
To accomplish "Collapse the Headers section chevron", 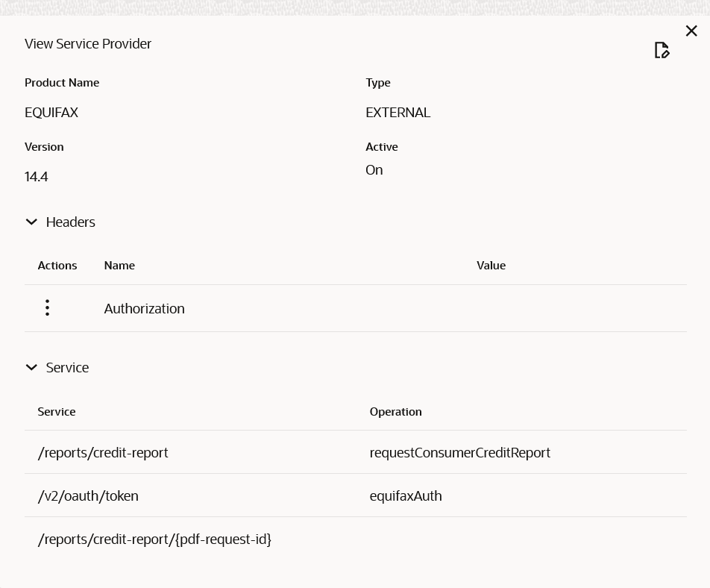I will pos(31,222).
